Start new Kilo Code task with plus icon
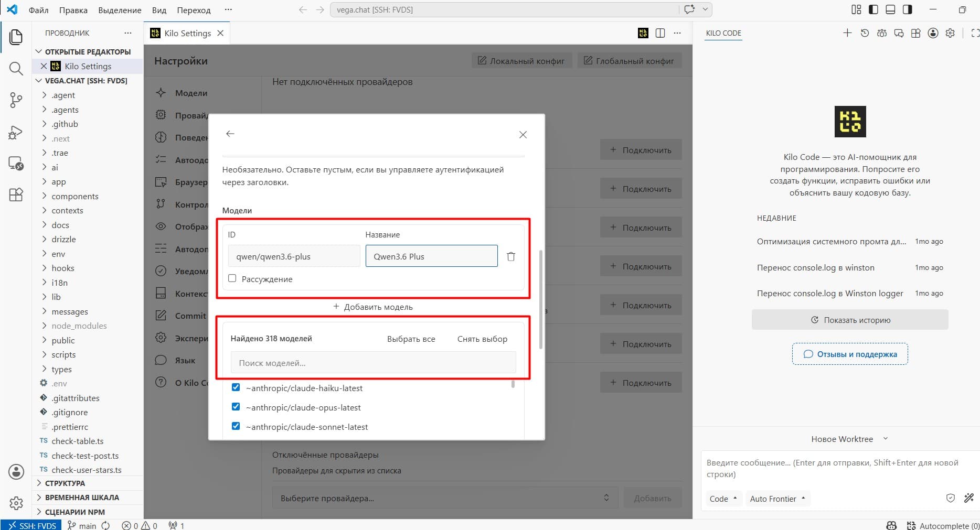This screenshot has height=530, width=980. coord(847,33)
